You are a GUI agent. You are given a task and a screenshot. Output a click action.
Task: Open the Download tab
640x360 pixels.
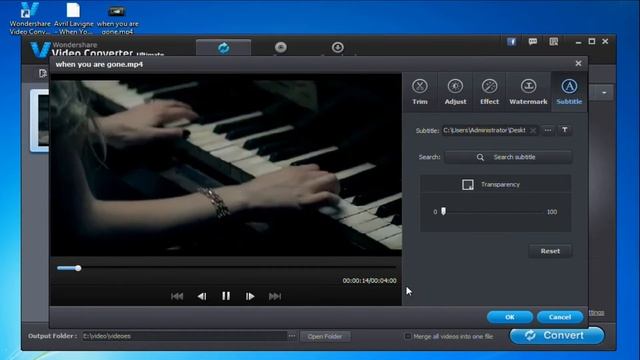[337, 47]
